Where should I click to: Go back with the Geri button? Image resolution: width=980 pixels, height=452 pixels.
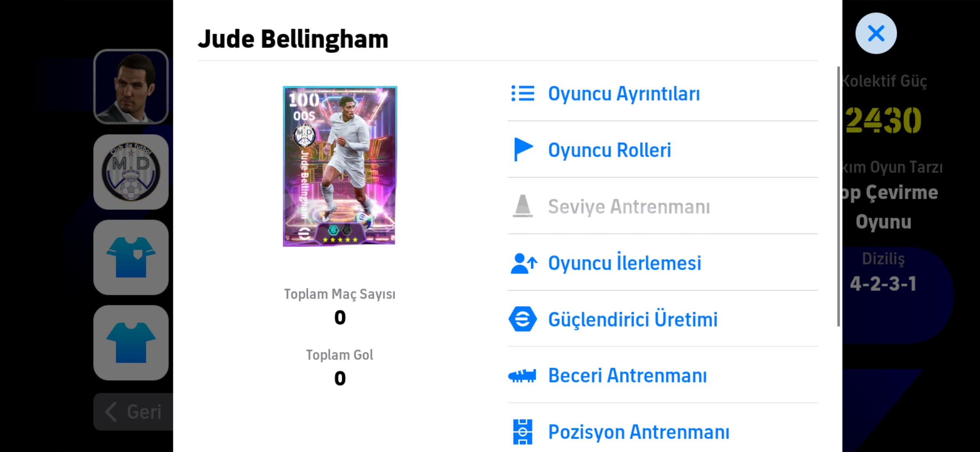click(133, 412)
